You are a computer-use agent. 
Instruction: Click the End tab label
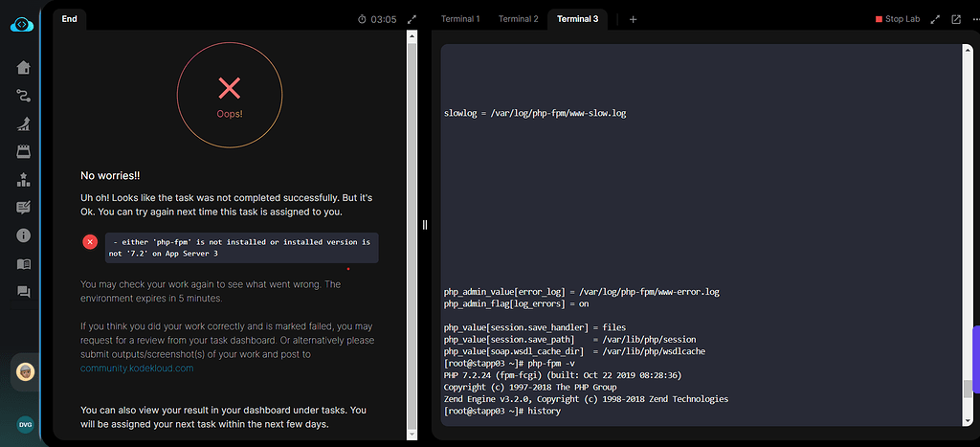(x=69, y=18)
